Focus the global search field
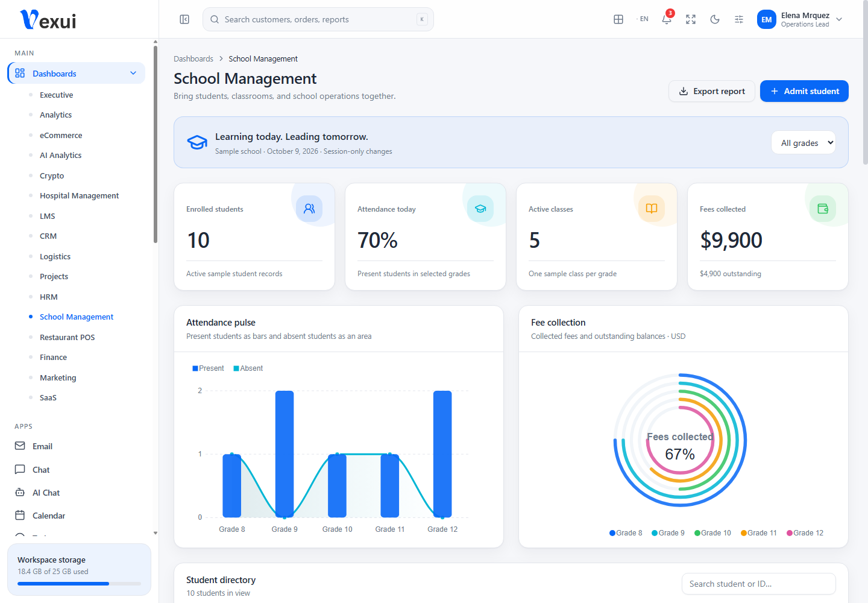868x603 pixels. [x=318, y=19]
